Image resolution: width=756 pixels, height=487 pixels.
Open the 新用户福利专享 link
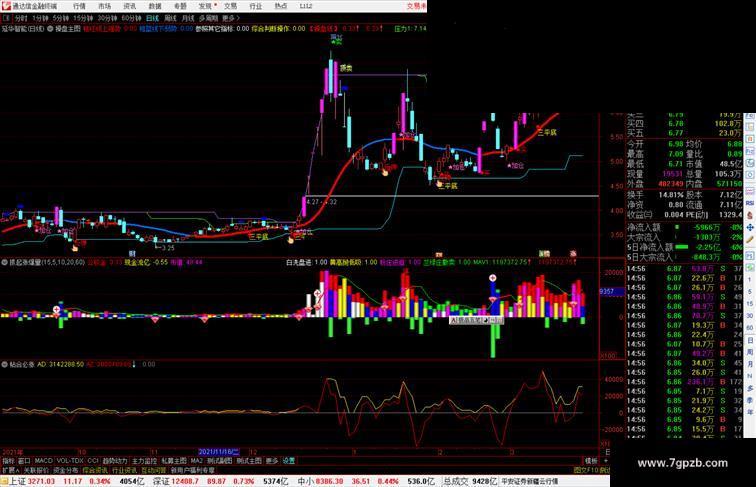pyautogui.click(x=192, y=470)
